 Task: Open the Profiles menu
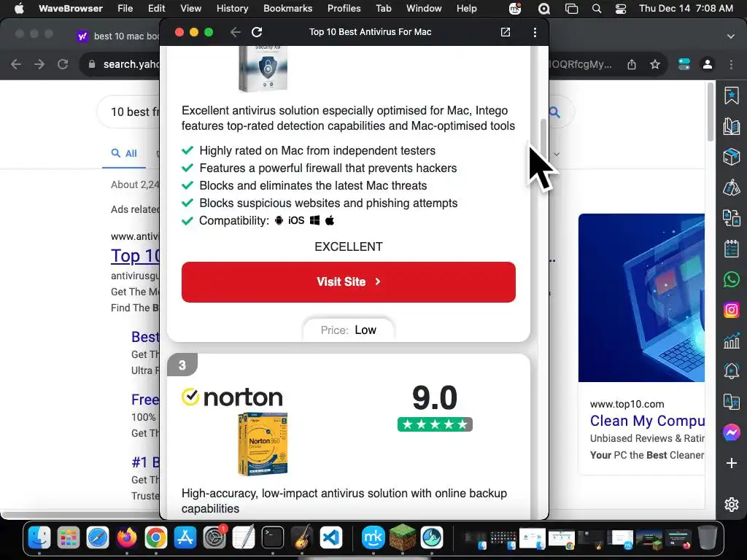344,9
